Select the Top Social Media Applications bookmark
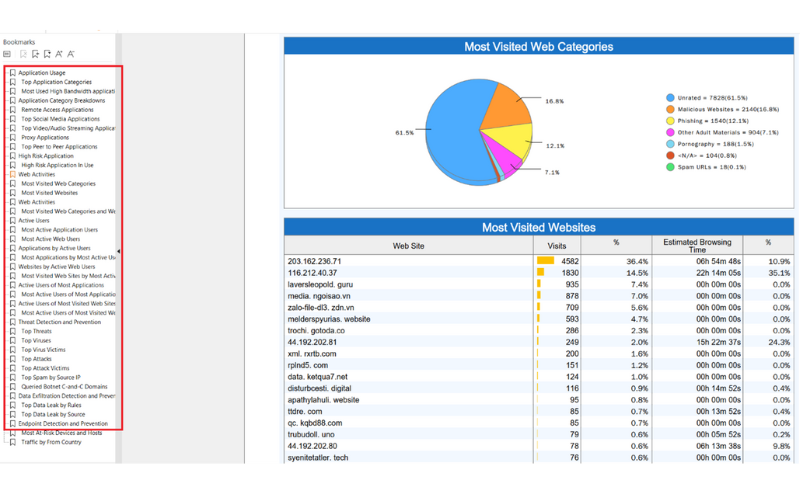Screen dimensions: 800x500 [60, 119]
